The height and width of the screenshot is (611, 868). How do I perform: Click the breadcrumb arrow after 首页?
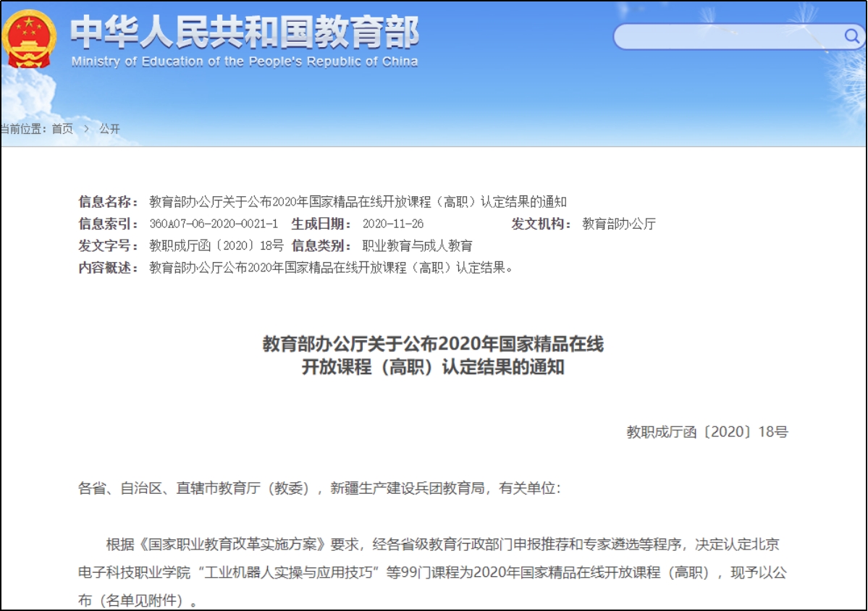tap(86, 129)
